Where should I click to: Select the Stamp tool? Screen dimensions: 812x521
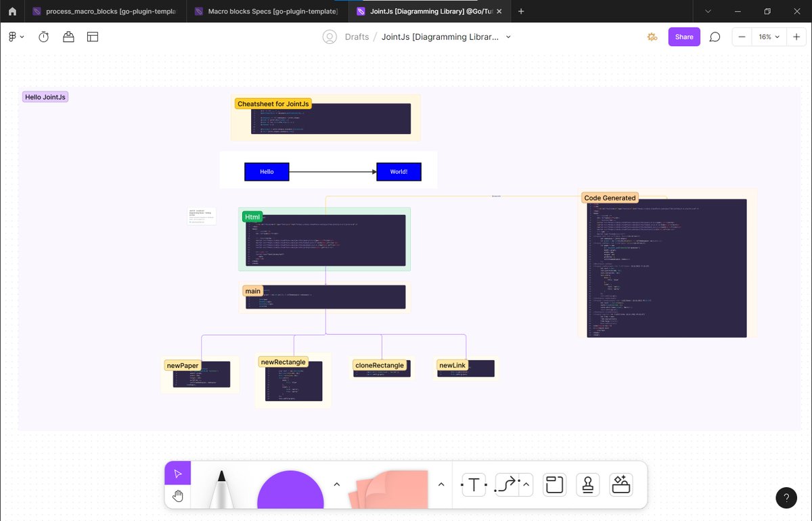(587, 484)
